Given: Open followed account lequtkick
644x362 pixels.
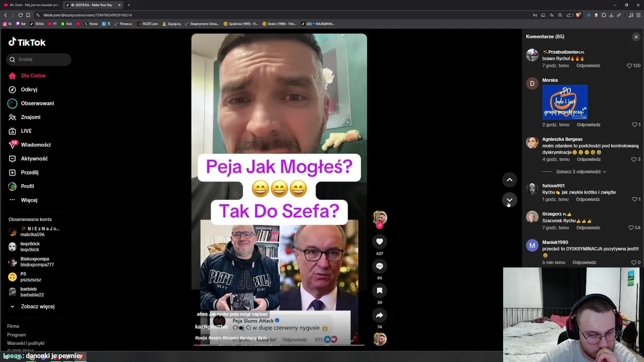Looking at the screenshot, I should 24,247.
